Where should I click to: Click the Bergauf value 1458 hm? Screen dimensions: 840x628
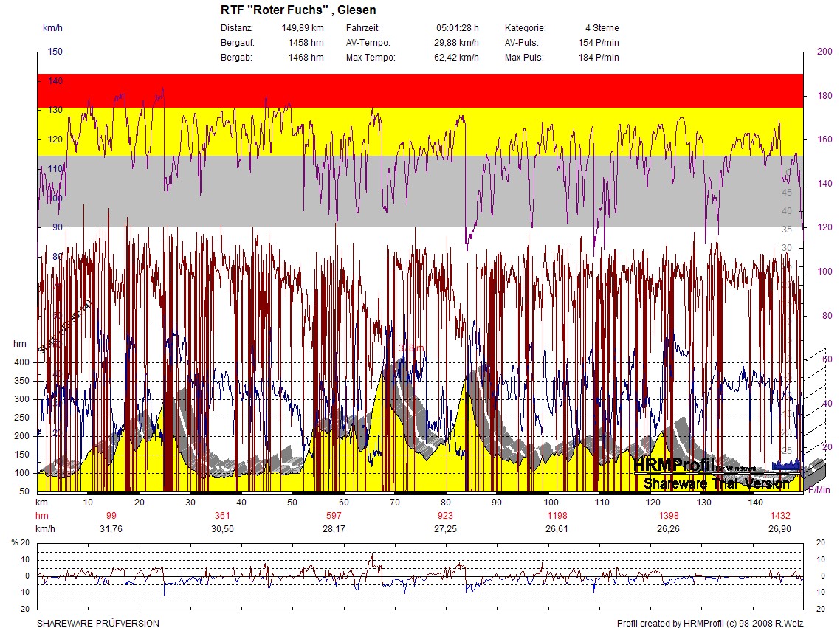pos(306,43)
